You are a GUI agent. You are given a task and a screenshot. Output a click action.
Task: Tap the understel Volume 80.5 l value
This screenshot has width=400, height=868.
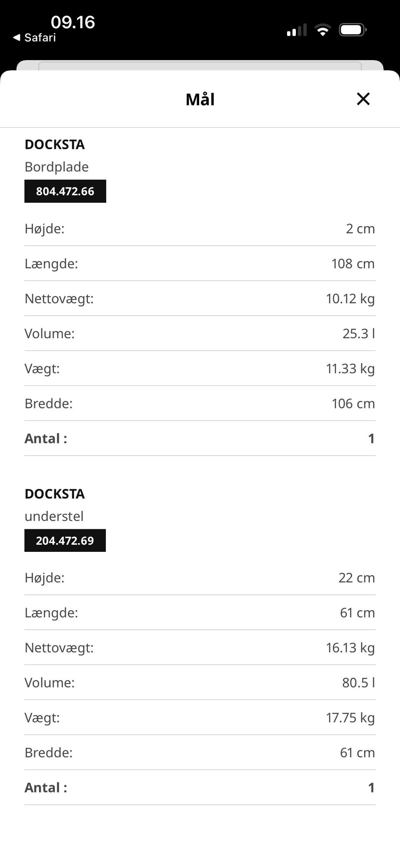(x=358, y=683)
